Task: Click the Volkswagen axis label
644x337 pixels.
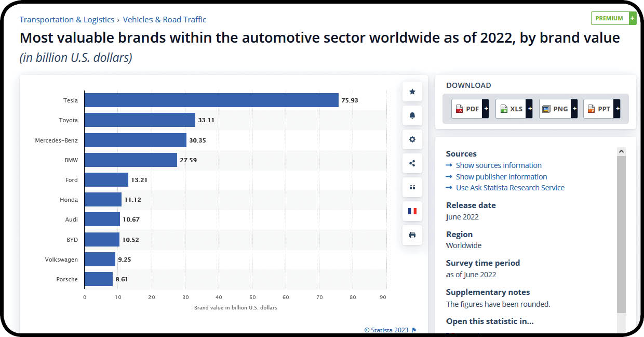Action: pos(61,260)
